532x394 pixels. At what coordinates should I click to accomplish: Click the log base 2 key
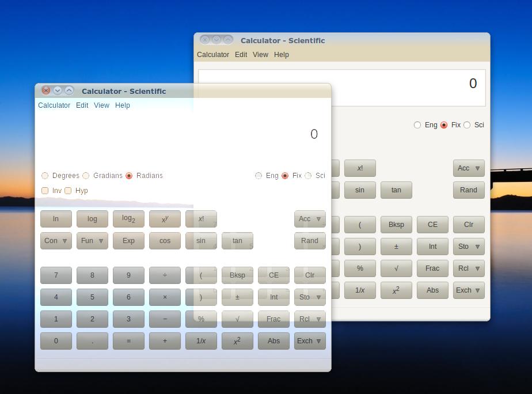[x=128, y=219]
